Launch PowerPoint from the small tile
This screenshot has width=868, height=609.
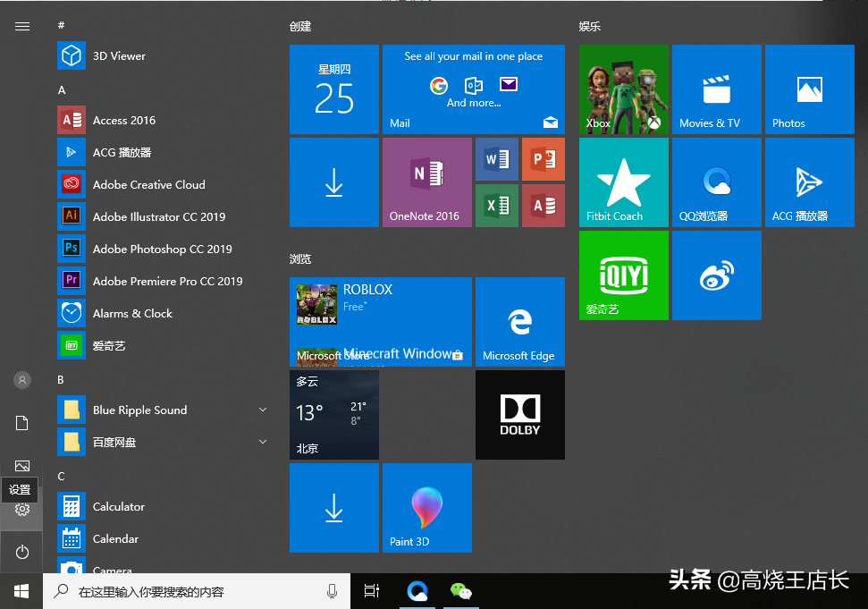[544, 159]
